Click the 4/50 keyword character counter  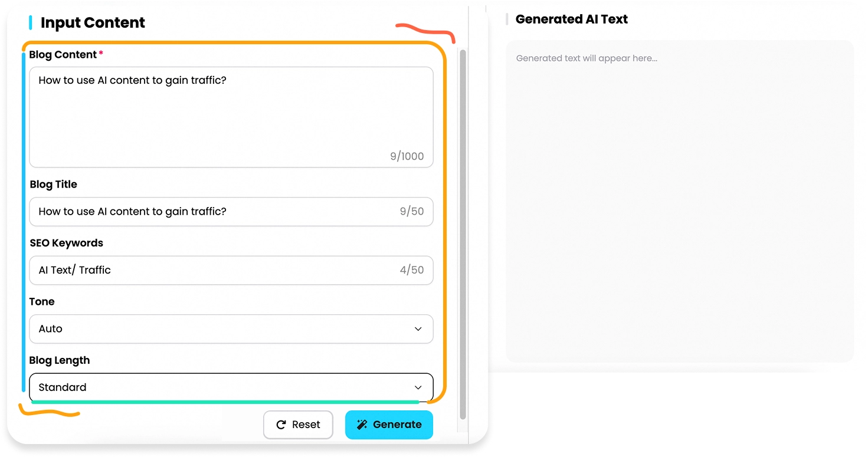click(411, 270)
